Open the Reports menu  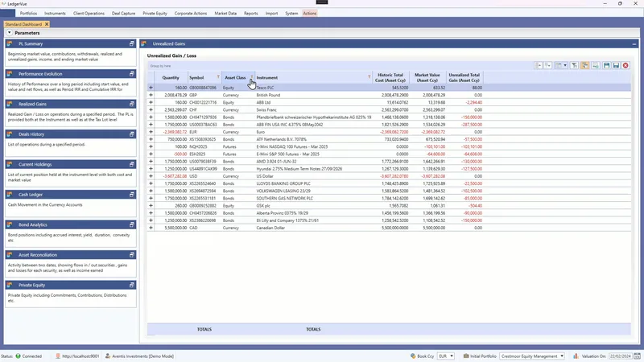coord(251,13)
